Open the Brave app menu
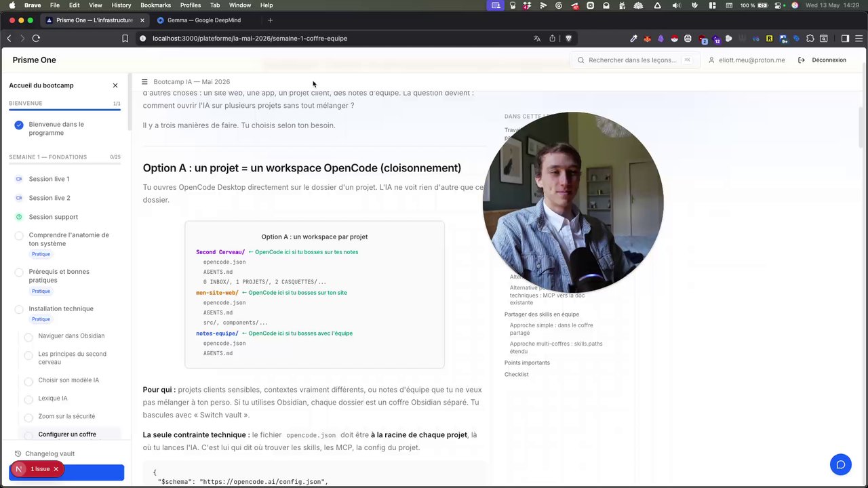 point(33,5)
